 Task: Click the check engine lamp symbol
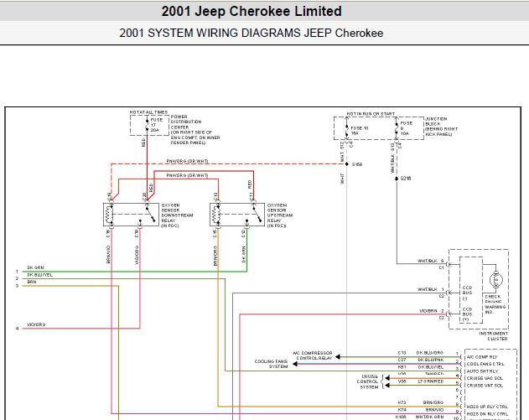[x=496, y=280]
